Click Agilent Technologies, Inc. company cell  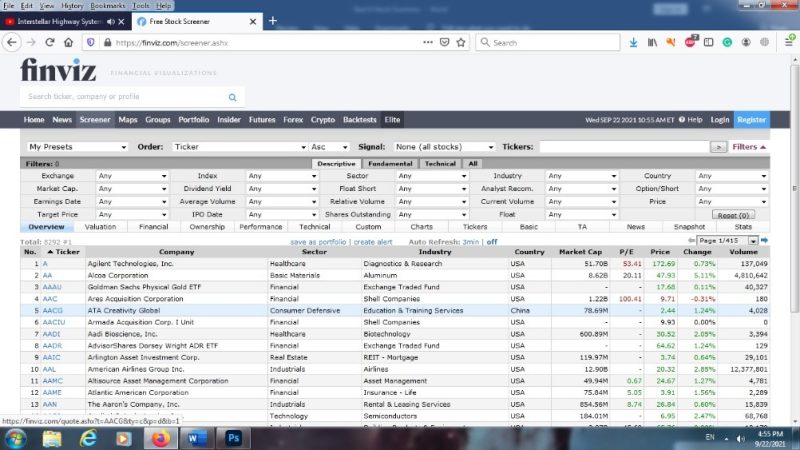[x=176, y=264]
